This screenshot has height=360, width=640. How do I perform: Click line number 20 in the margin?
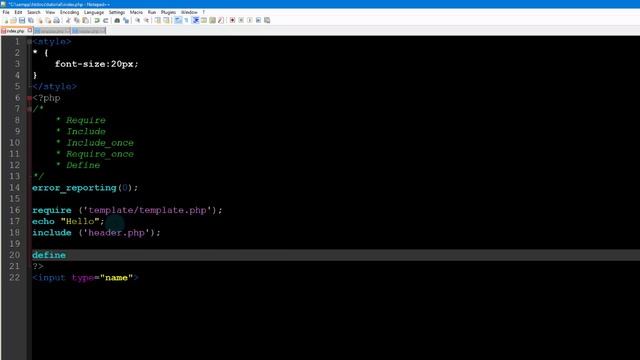pyautogui.click(x=15, y=255)
